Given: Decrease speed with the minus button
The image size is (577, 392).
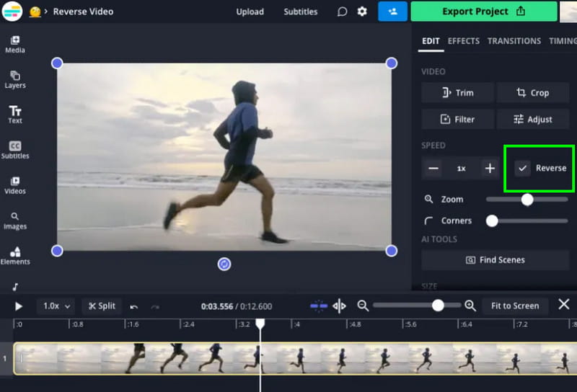Looking at the screenshot, I should [433, 168].
